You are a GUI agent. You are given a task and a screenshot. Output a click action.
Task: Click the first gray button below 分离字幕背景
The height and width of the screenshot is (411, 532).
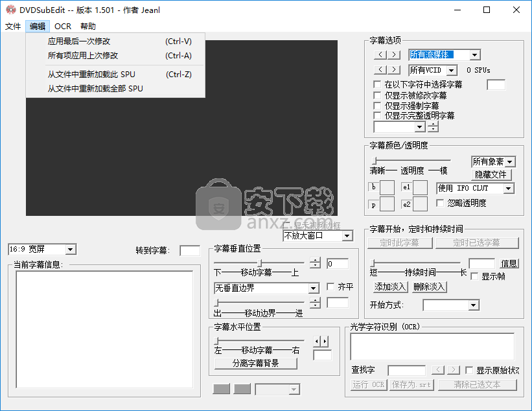pos(221,388)
